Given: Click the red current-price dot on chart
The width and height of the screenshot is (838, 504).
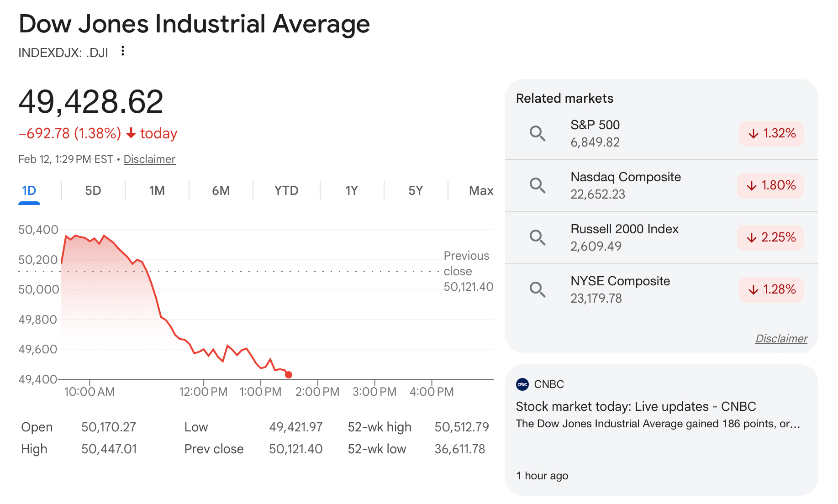Looking at the screenshot, I should point(289,375).
